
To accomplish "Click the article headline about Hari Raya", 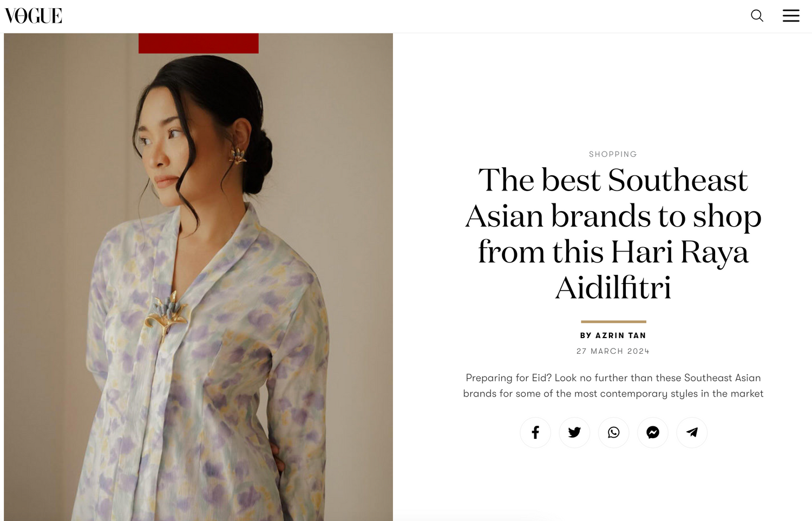I will coord(613,233).
